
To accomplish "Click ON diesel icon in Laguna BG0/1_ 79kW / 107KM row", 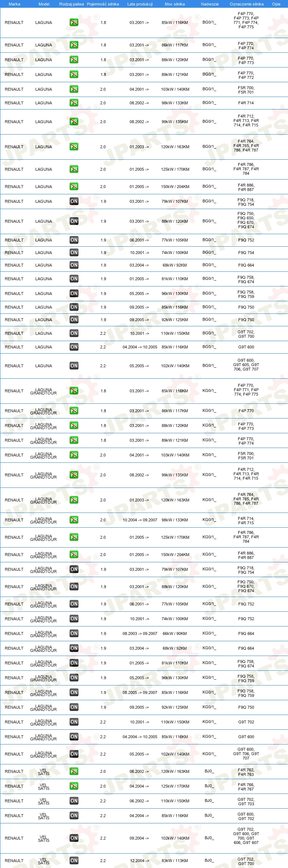I will point(74,201).
